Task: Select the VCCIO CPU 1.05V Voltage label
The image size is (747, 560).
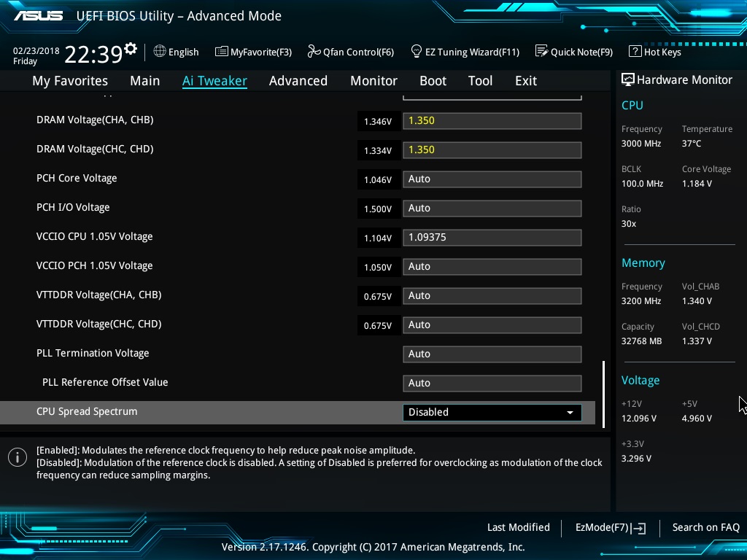Action: pos(94,237)
